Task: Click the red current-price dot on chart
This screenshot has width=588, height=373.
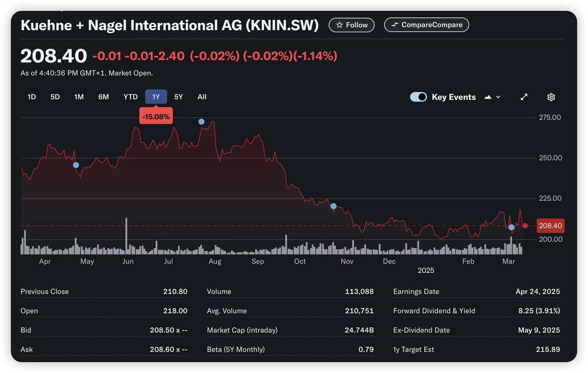Action: pyautogui.click(x=525, y=226)
